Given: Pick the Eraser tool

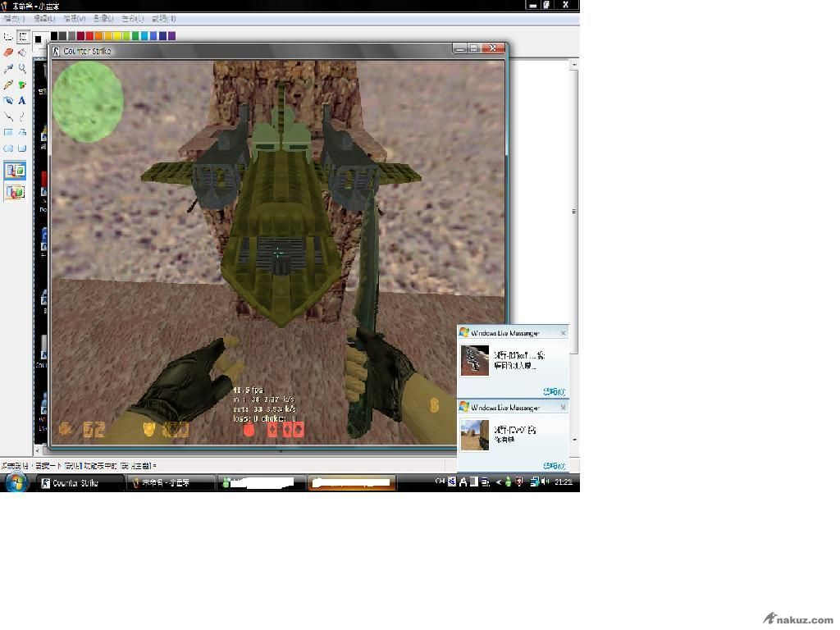Looking at the screenshot, I should (x=8, y=52).
